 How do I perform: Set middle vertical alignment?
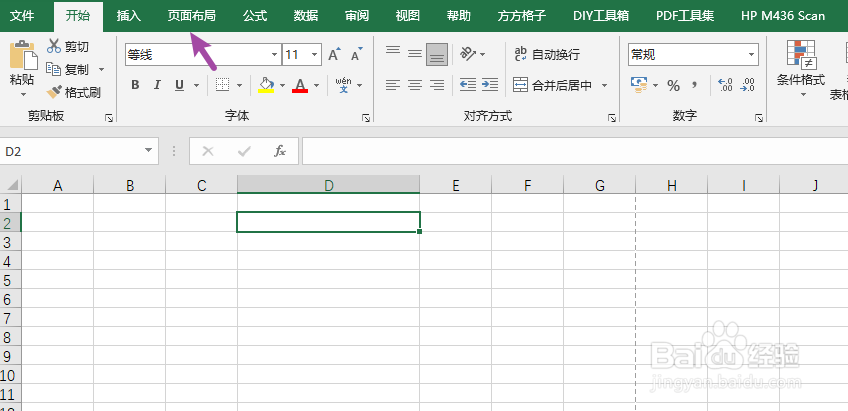coord(415,54)
